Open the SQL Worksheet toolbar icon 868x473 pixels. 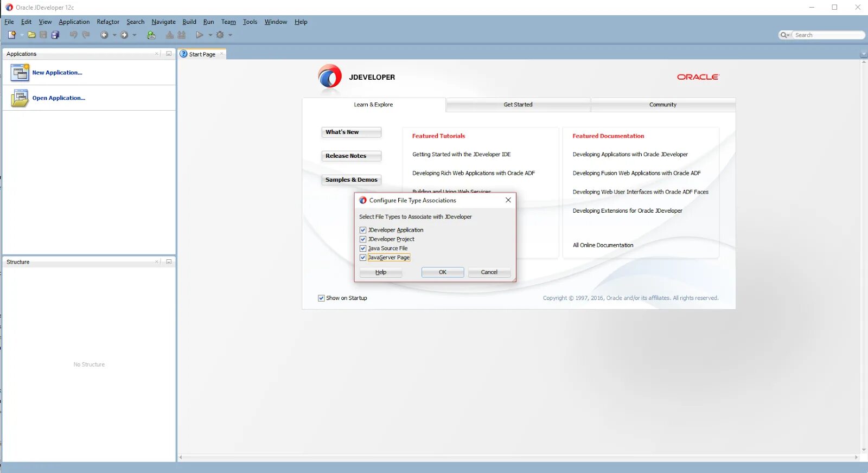click(151, 35)
